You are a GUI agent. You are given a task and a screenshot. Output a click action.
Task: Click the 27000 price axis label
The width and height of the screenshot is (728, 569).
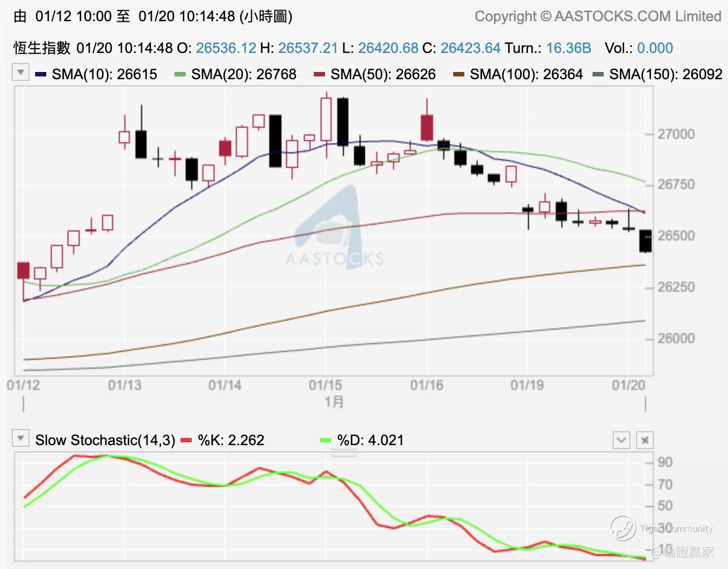(x=676, y=134)
